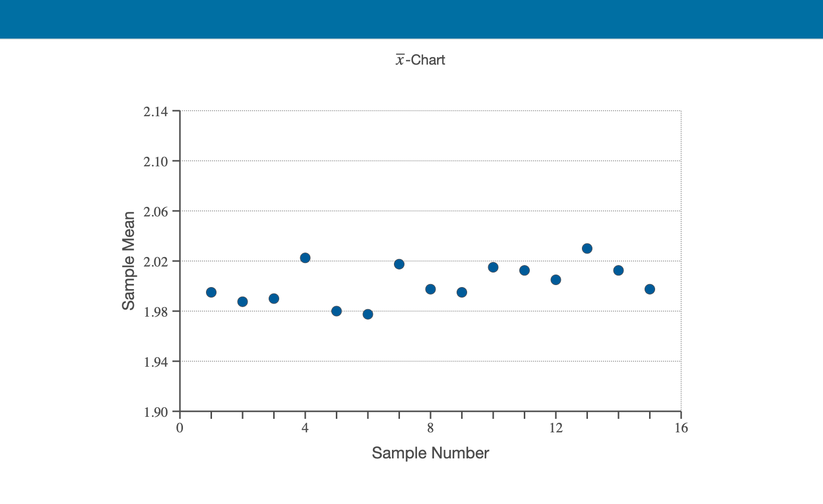Click the 0 tick label on x-axis

click(179, 428)
